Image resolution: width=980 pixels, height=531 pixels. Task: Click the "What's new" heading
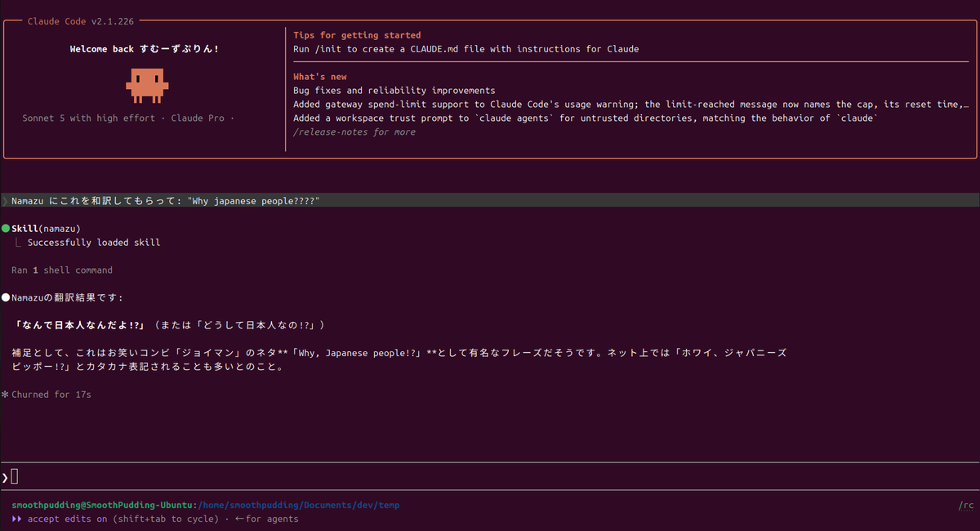(x=320, y=77)
